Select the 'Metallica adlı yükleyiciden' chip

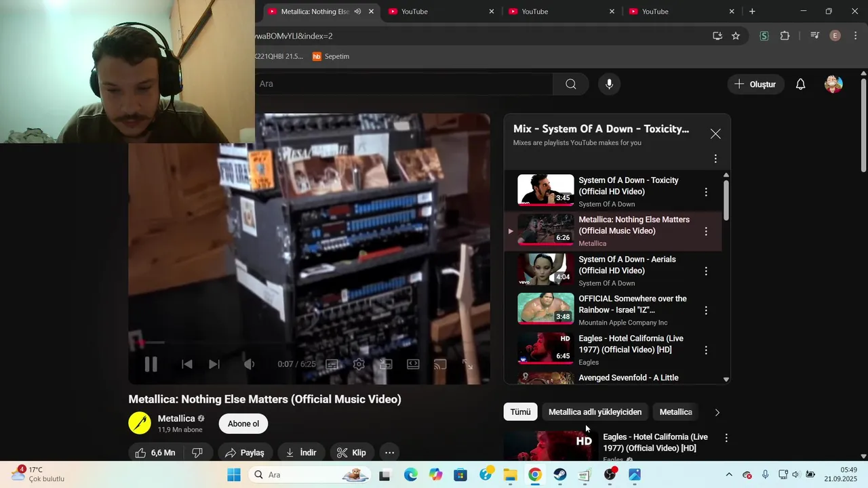point(595,412)
